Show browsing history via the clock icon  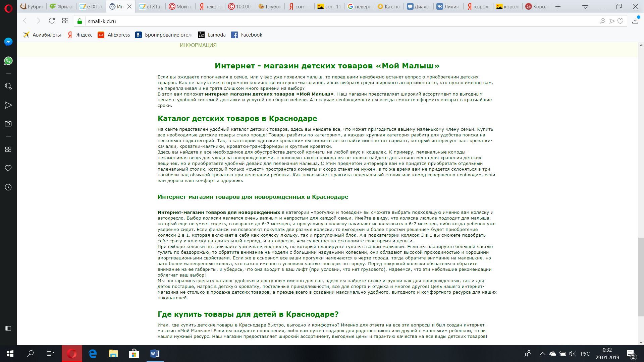pos(8,187)
